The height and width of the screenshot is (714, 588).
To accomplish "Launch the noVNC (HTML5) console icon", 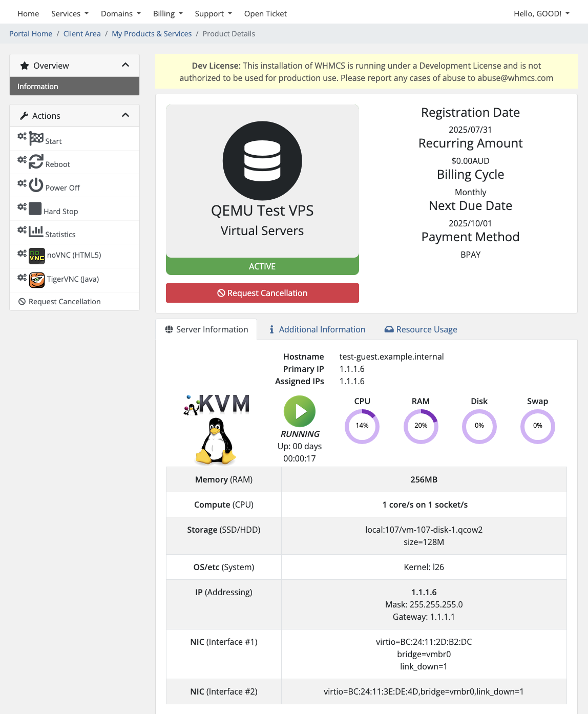I will coord(36,256).
